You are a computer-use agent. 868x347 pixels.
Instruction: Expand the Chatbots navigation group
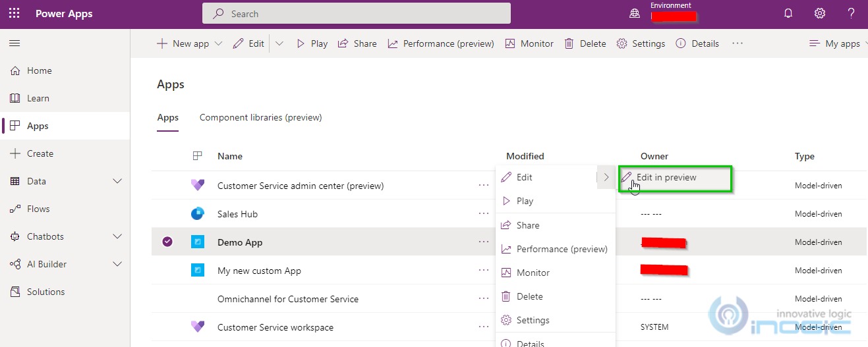(x=118, y=236)
